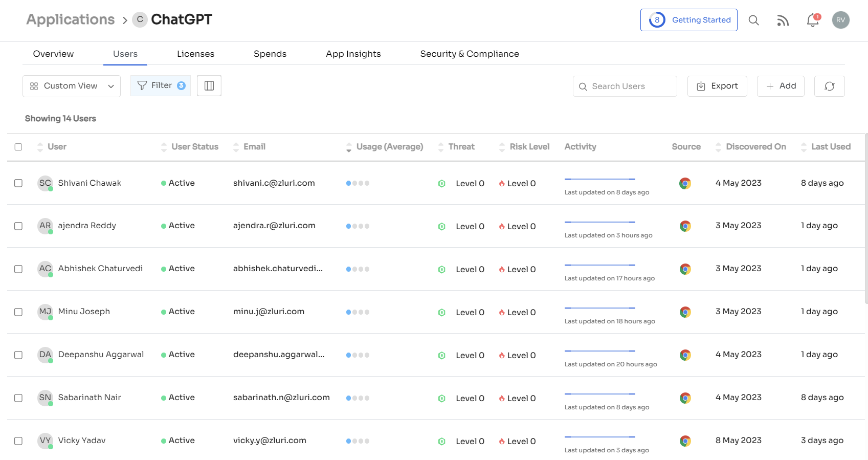The height and width of the screenshot is (460, 868).
Task: Open the RSS feed icon
Action: tap(783, 20)
